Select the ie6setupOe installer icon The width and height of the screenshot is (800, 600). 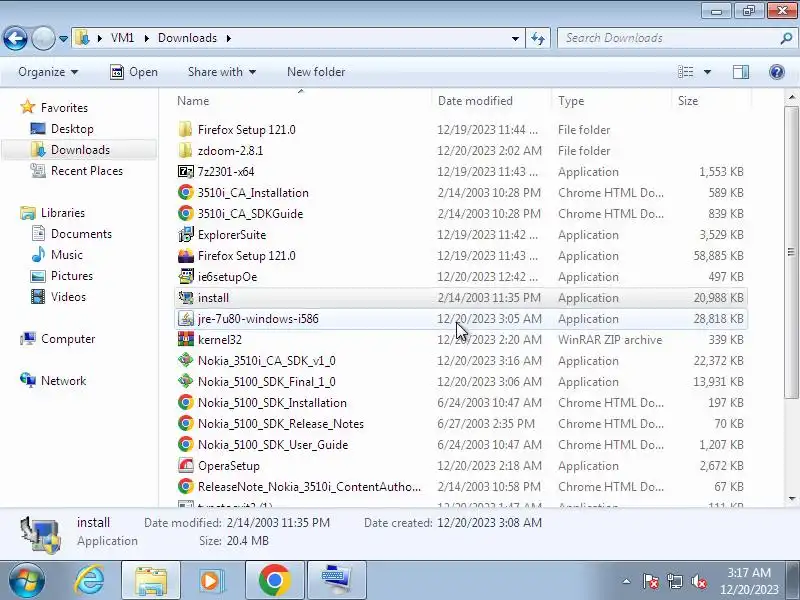186,277
